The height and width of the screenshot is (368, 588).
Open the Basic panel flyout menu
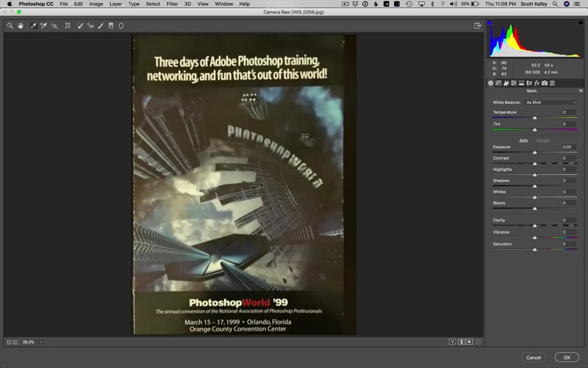[x=581, y=91]
